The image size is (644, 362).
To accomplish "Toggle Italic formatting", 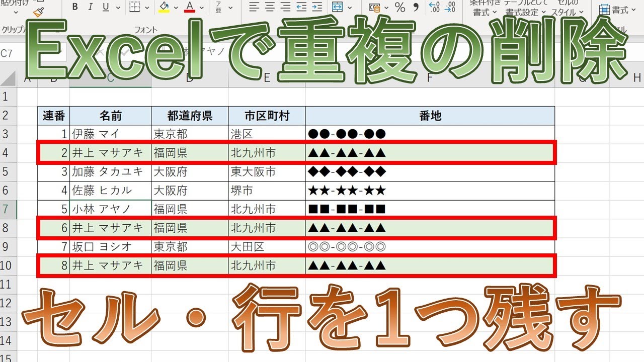I will coord(91,7).
